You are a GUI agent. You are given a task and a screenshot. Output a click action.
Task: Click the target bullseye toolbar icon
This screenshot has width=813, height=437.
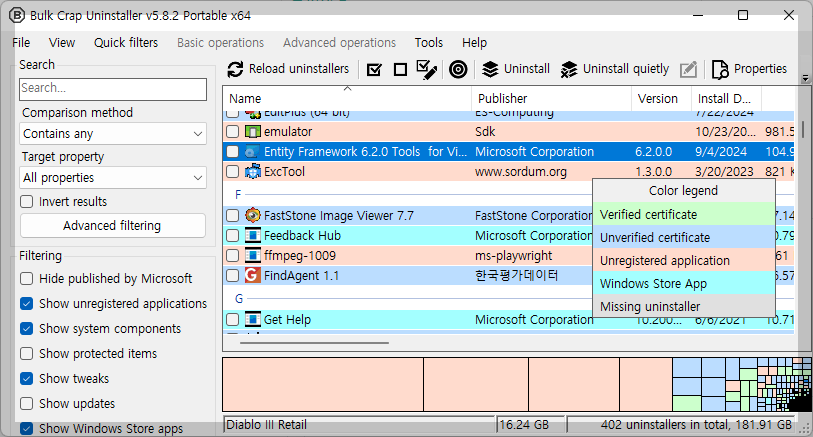pyautogui.click(x=458, y=69)
